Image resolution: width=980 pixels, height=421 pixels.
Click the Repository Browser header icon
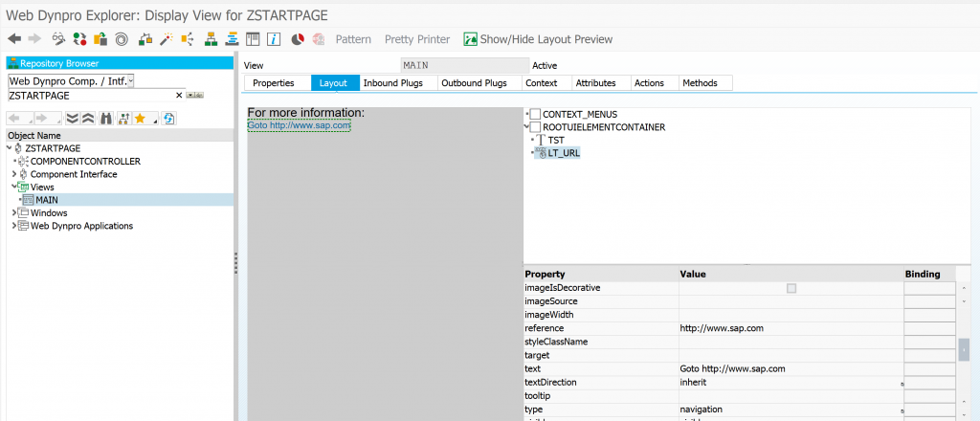pyautogui.click(x=13, y=63)
